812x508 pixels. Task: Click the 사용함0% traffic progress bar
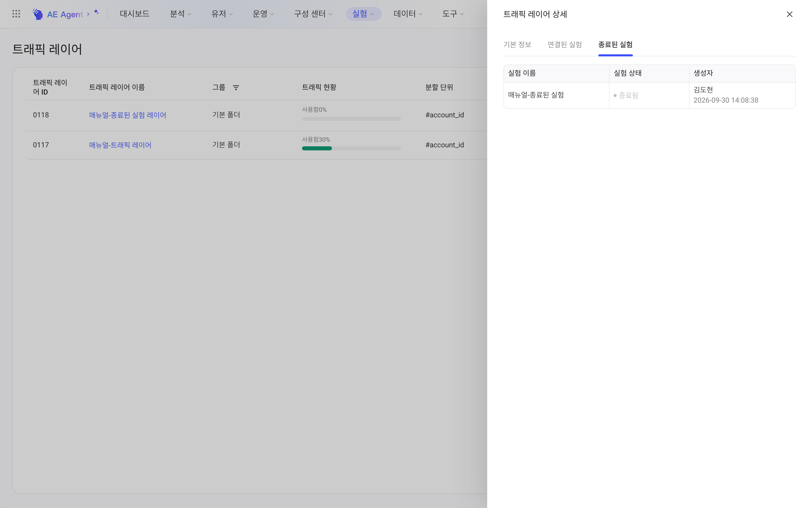(351, 119)
